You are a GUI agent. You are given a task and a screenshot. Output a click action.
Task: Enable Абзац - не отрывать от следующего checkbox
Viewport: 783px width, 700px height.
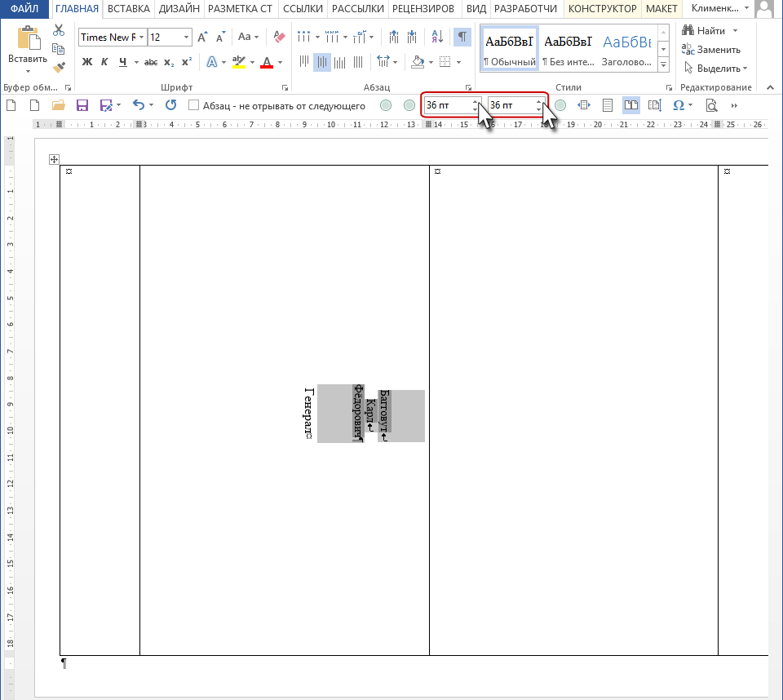coord(194,105)
